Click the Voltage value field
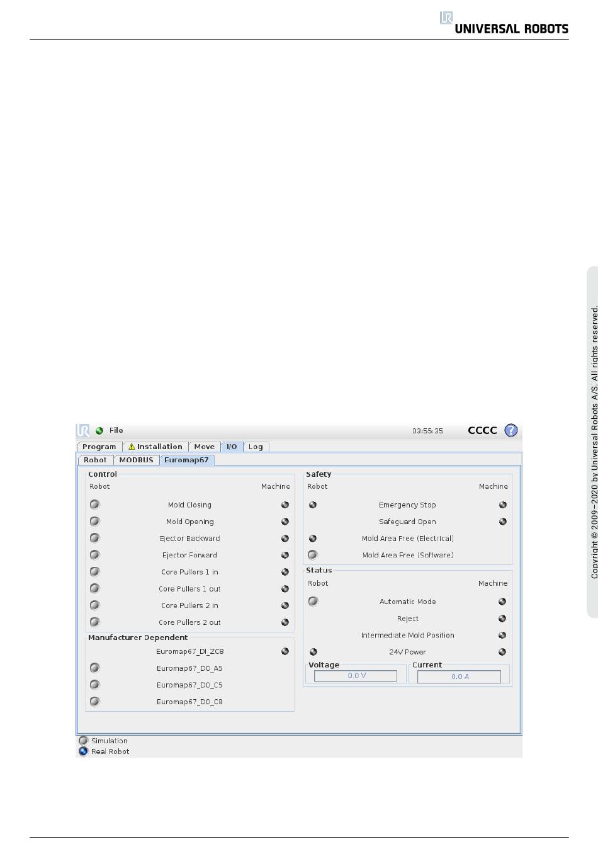 click(356, 676)
